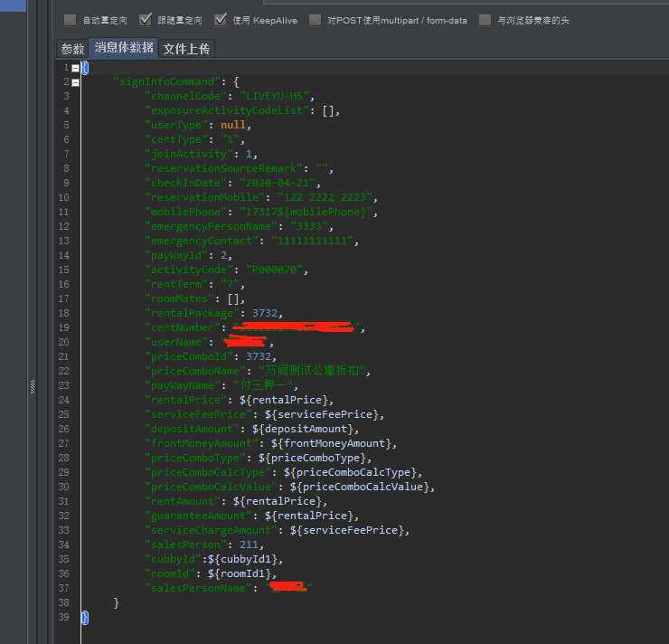Select the 消息体数据 tab
This screenshot has height=644, width=669.
(124, 47)
